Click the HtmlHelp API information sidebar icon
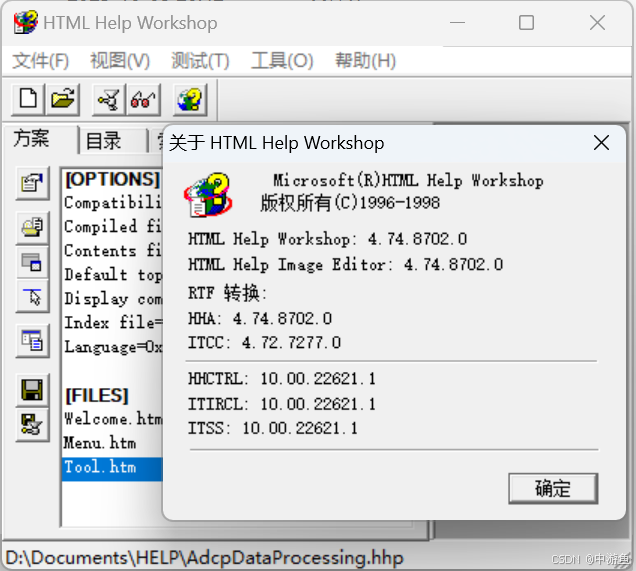This screenshot has width=636, height=571. tap(32, 297)
